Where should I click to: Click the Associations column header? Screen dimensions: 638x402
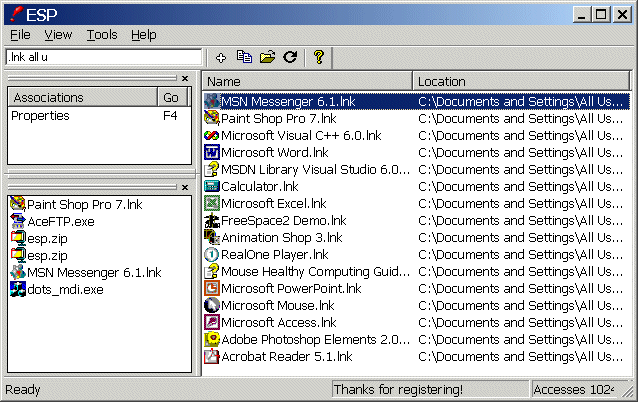pos(83,98)
